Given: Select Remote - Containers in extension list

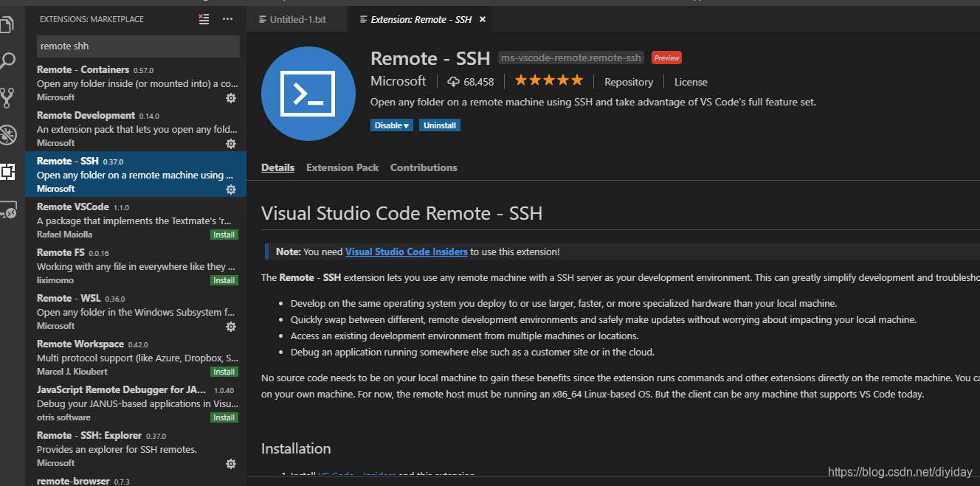Looking at the screenshot, I should click(136, 83).
